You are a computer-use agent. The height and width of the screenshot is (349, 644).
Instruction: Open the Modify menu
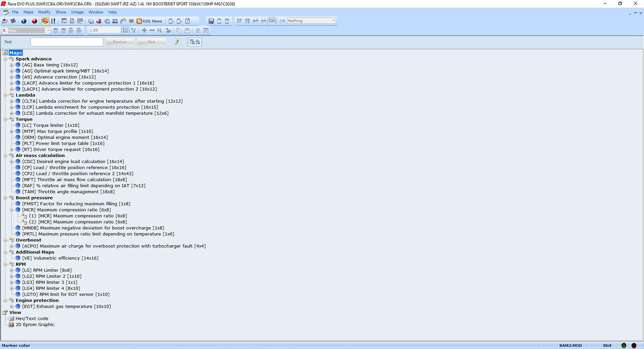tap(44, 12)
